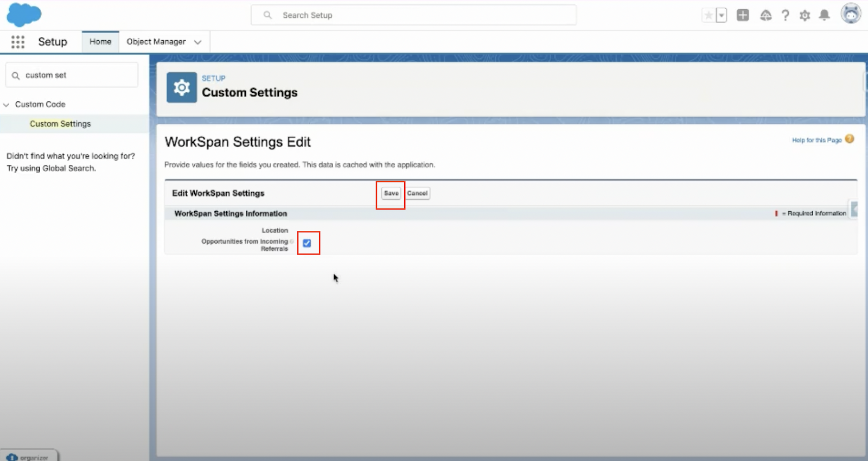Collapse the Custom Code tree section
The width and height of the screenshot is (868, 461).
tap(7, 104)
